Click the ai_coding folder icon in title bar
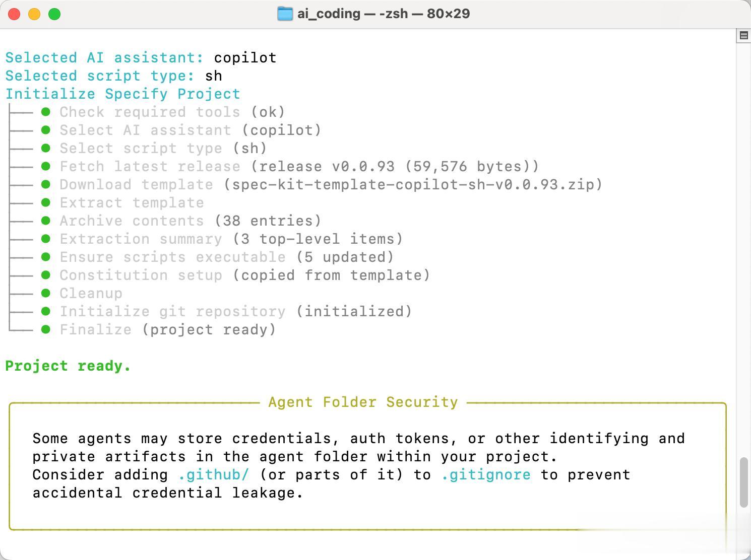The height and width of the screenshot is (560, 751). [x=285, y=14]
